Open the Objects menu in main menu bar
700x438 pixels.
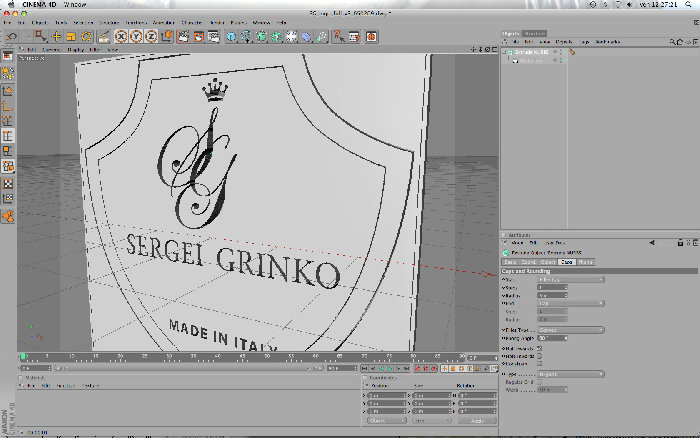39,22
